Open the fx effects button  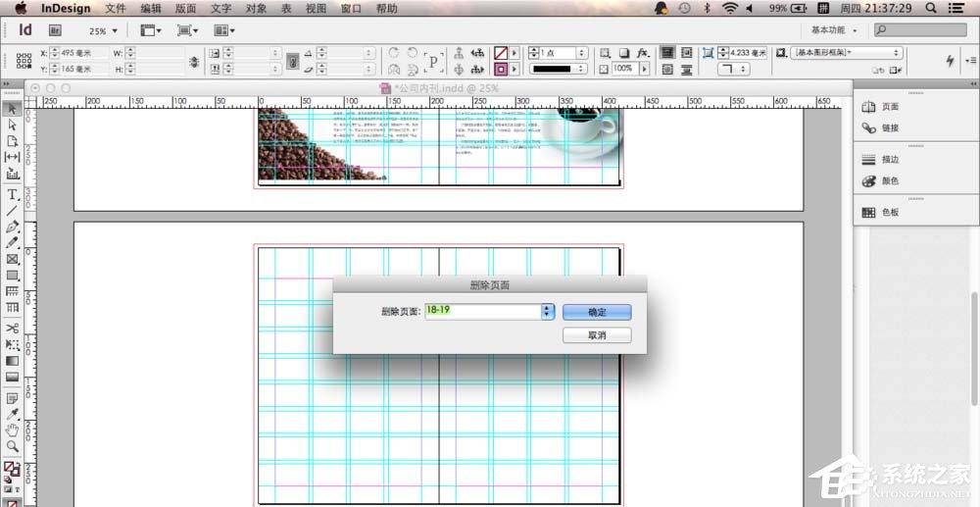[x=641, y=53]
